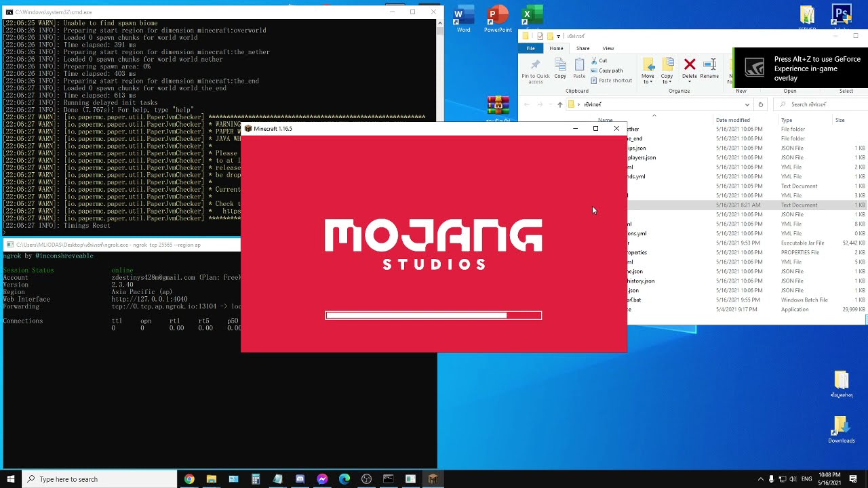Viewport: 868px width, 488px height.
Task: Switch to Command Prompt on the taskbar
Action: pyautogui.click(x=389, y=479)
